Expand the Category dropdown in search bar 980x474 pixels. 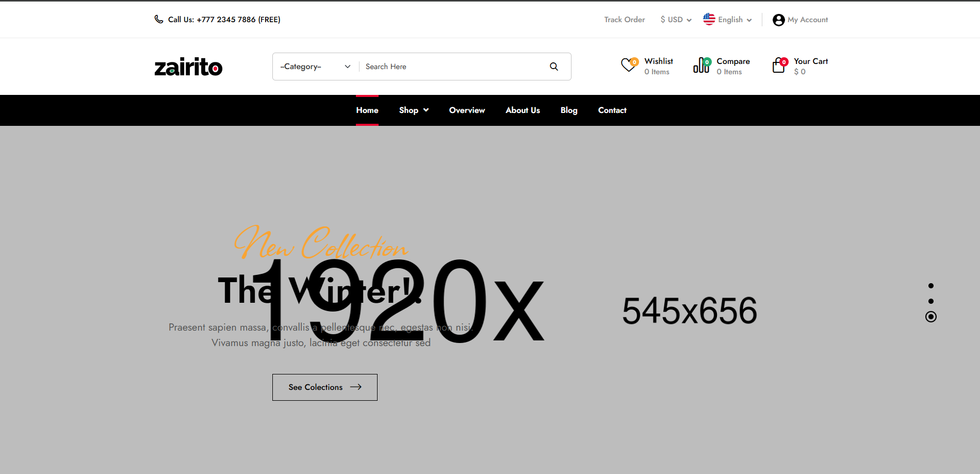pos(315,67)
